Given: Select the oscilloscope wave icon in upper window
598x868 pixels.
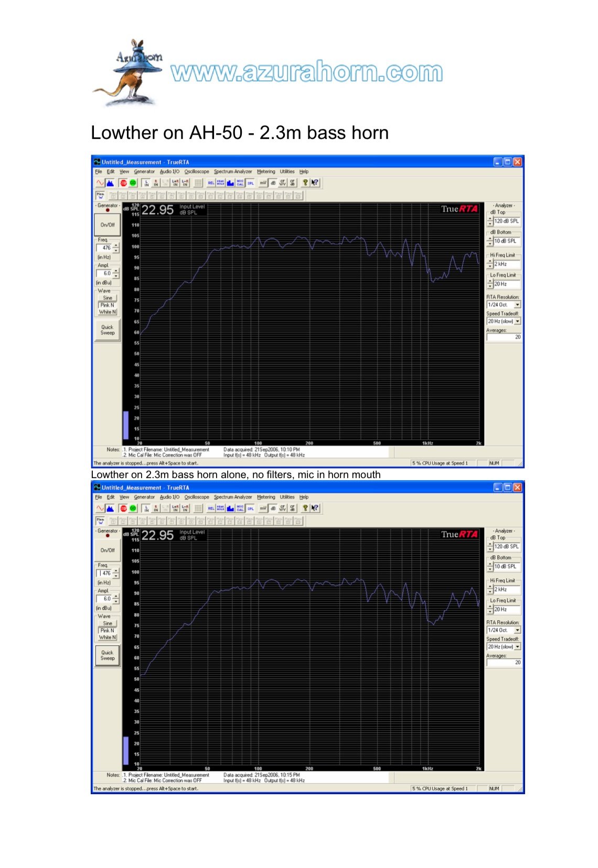Looking at the screenshot, I should point(100,183).
